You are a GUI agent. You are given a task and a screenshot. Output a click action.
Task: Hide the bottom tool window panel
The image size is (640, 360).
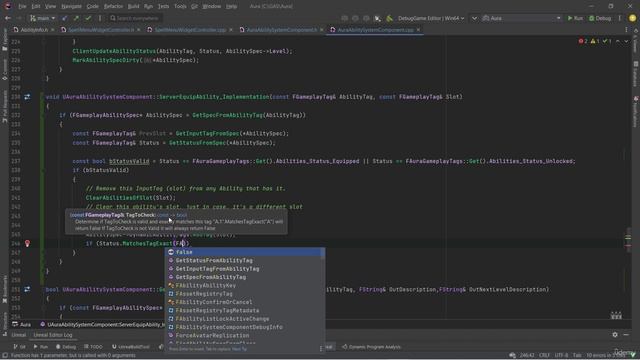pos(626,335)
